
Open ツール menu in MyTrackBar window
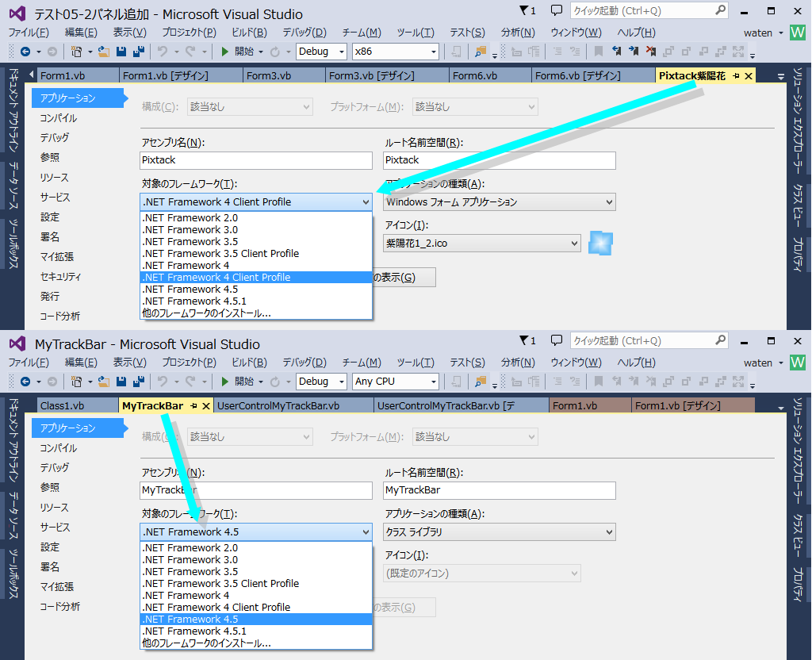416,363
